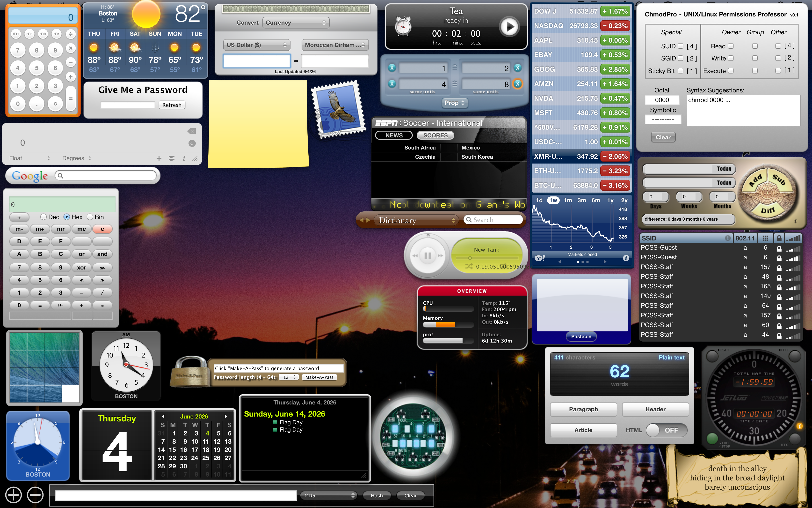The width and height of the screenshot is (812, 508).
Task: Select the Dec radio button
Action: click(43, 217)
